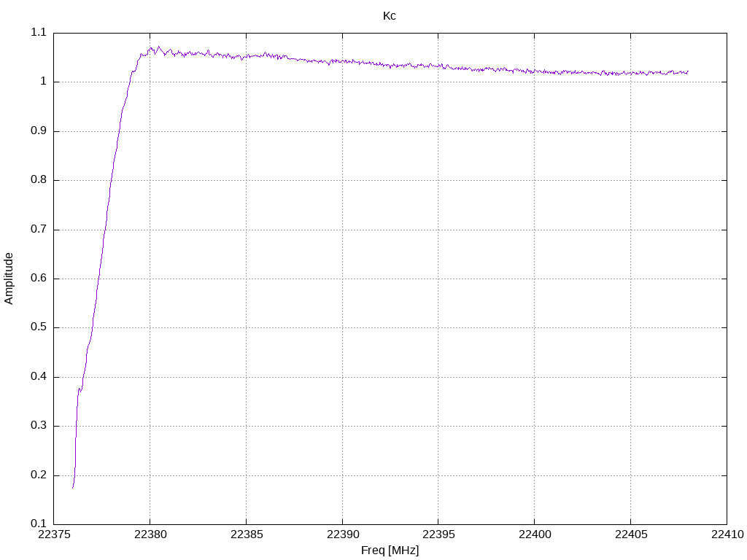Click the 0.5 y-axis tick label
747x560 pixels.
(x=39, y=327)
